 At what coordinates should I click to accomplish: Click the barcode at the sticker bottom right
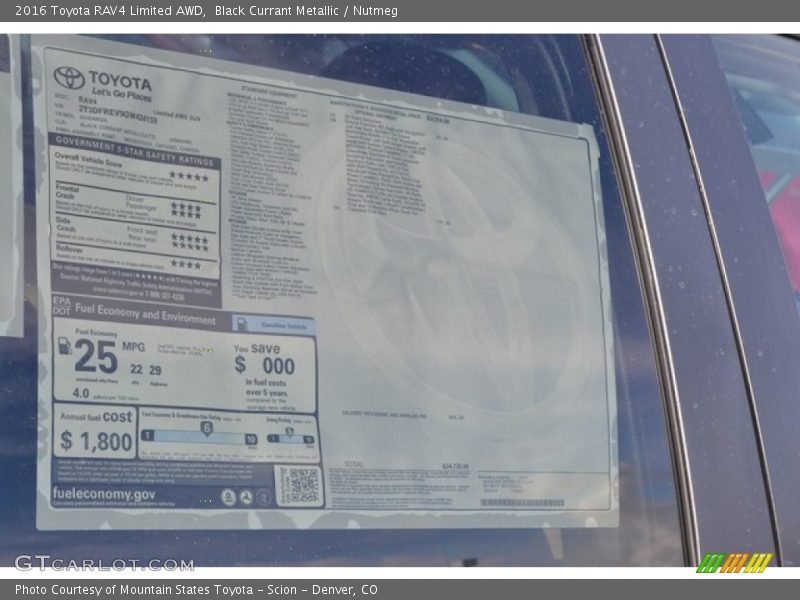pyautogui.click(x=522, y=503)
